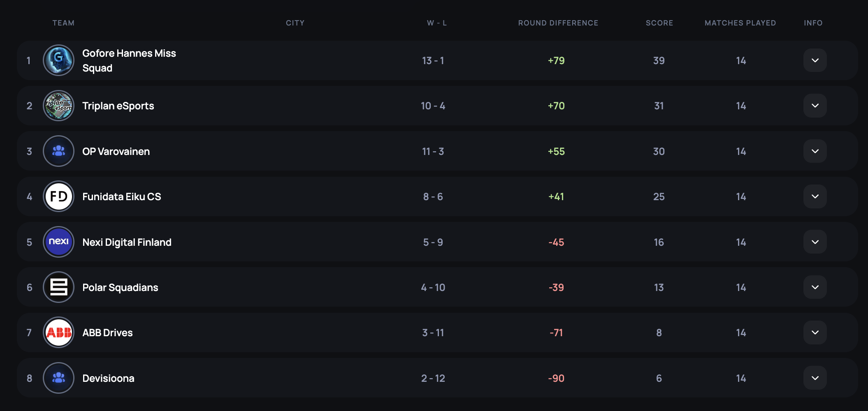Show details for OP Varovainen
Screen dimensions: 868x411
(815, 151)
